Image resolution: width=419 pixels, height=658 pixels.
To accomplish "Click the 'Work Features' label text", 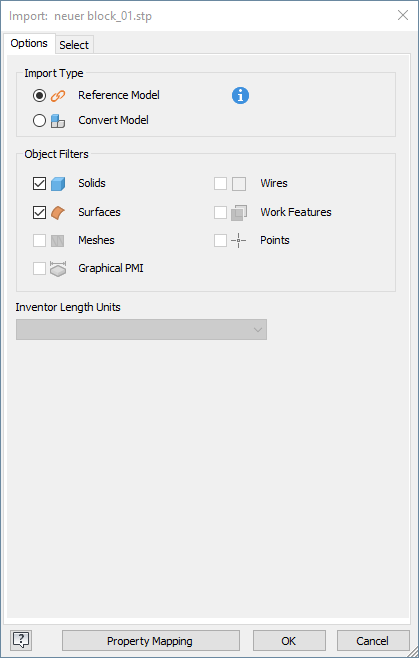I will pos(296,212).
